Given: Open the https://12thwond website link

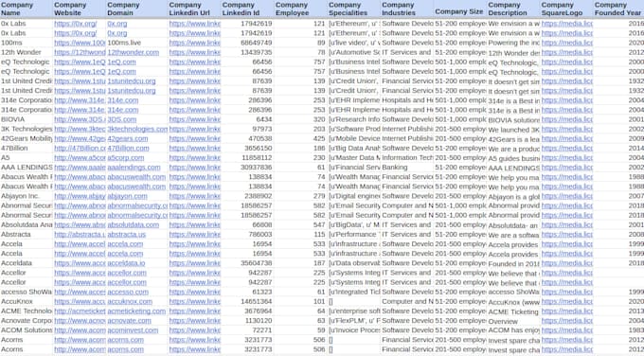Looking at the screenshot, I should click(x=80, y=52).
